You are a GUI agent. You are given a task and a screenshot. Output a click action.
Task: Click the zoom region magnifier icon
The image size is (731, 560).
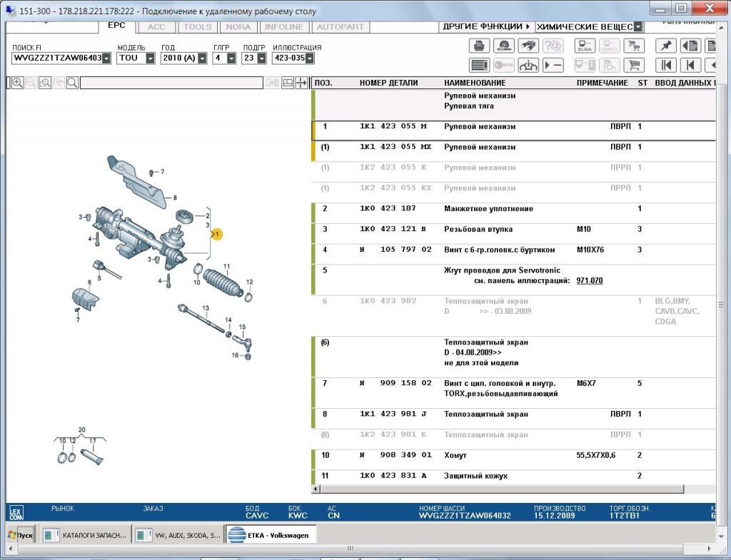45,83
